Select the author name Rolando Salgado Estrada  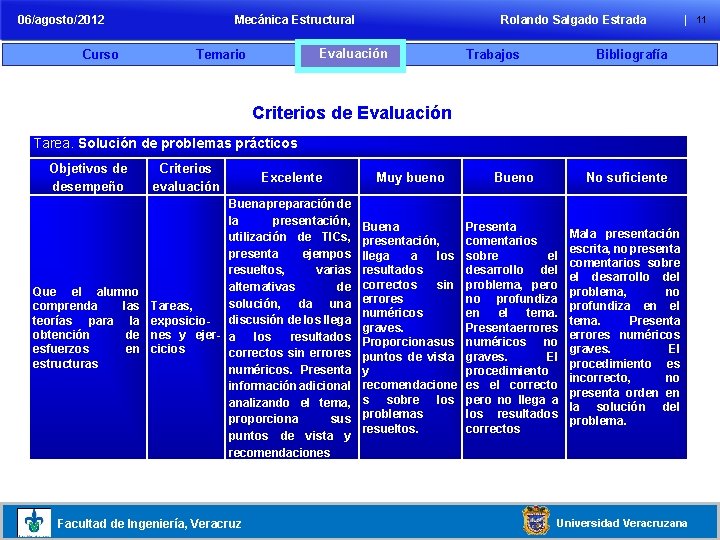573,20
